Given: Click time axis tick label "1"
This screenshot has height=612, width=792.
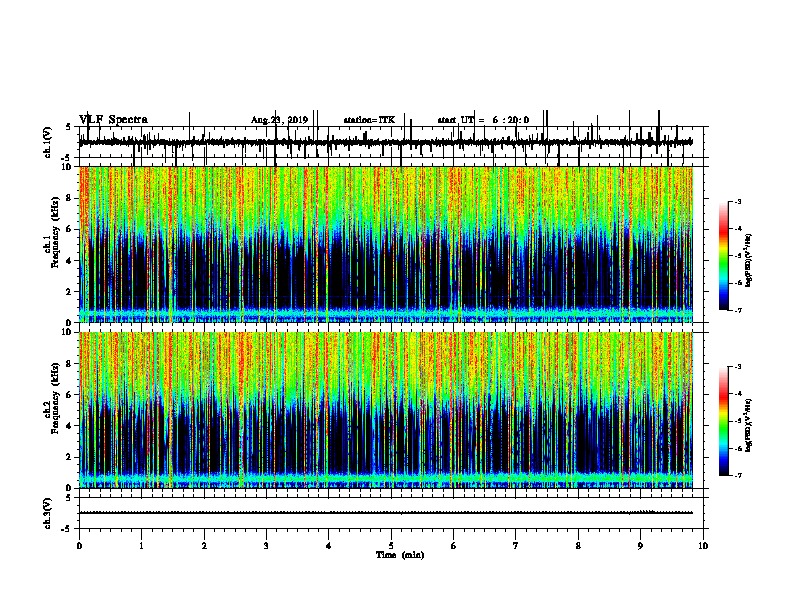Looking at the screenshot, I should tap(141, 546).
